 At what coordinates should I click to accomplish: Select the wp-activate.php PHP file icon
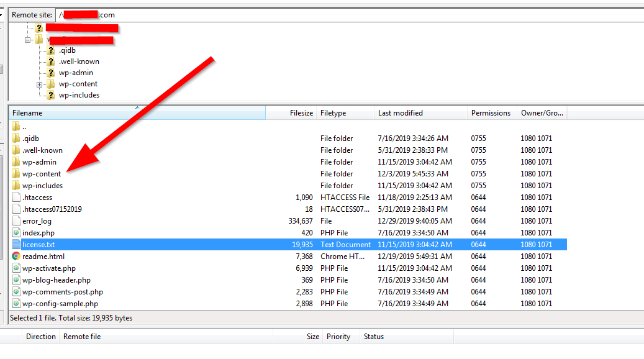14,268
